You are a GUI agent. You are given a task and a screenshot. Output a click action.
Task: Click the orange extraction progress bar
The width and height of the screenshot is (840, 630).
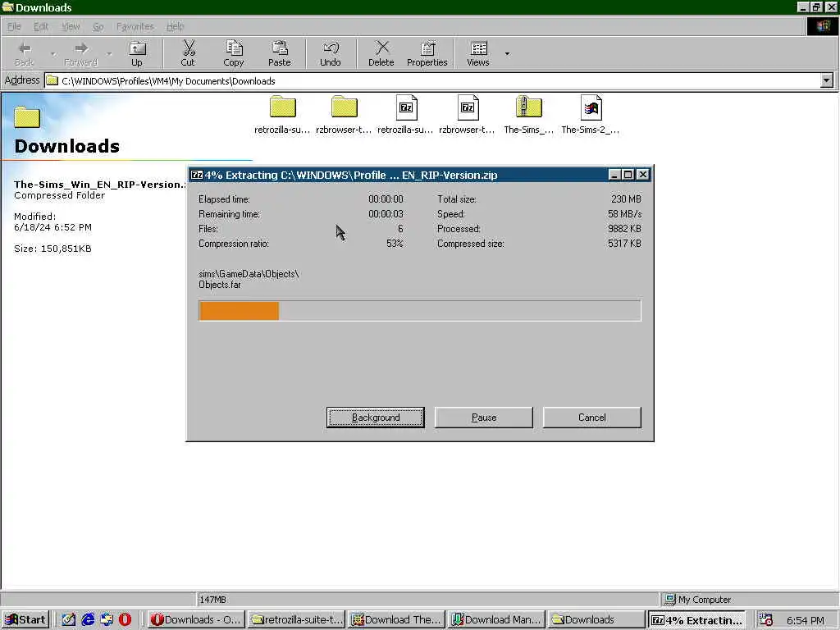point(239,311)
